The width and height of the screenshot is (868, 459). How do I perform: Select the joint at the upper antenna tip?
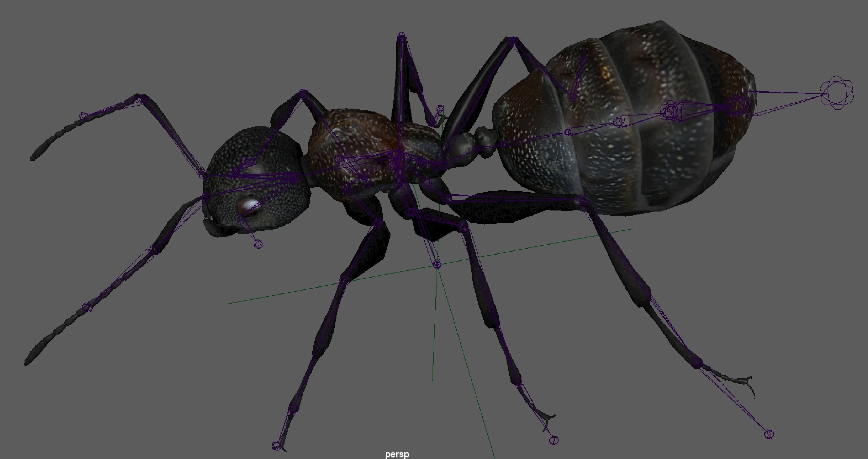83,117
